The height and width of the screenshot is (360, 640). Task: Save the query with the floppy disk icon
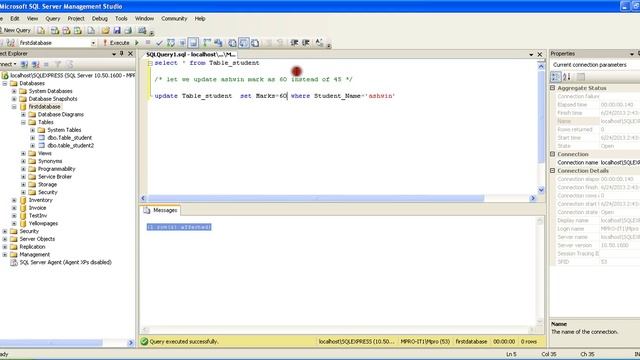point(117,31)
